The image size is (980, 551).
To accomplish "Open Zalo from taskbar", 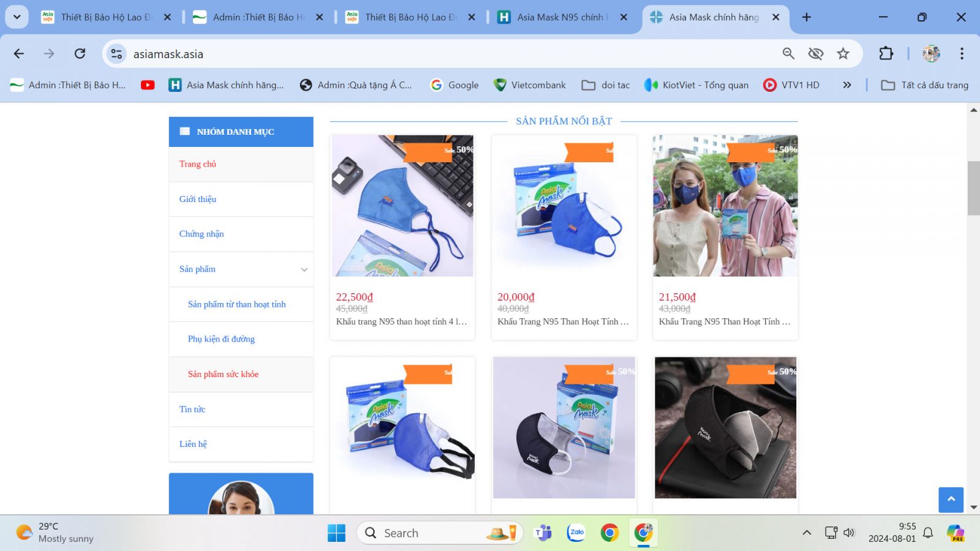I will point(576,533).
